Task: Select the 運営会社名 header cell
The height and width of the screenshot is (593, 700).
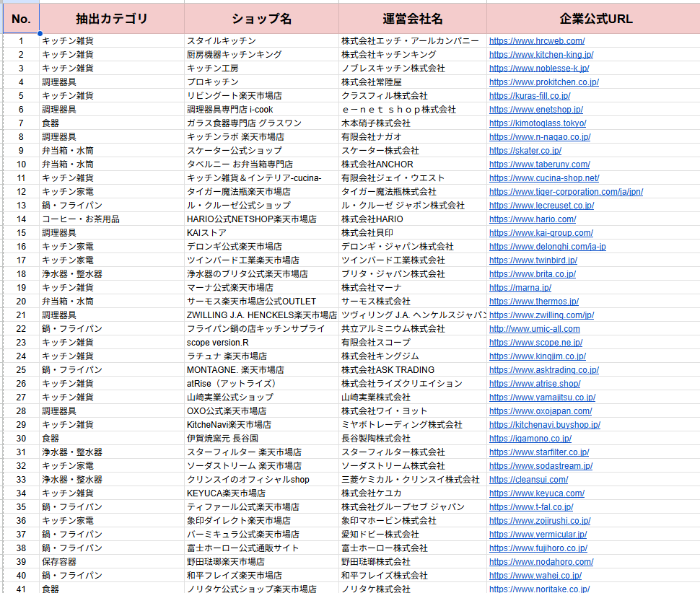Action: [x=413, y=19]
